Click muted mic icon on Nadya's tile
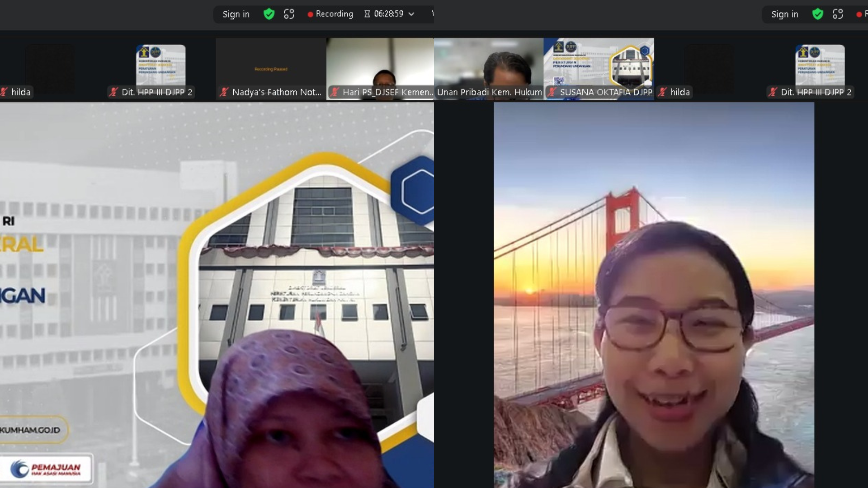This screenshot has width=868, height=488. pyautogui.click(x=224, y=92)
